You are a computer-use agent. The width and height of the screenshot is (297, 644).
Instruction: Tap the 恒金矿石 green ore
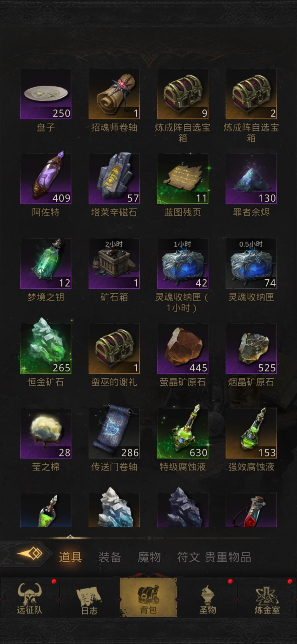(46, 348)
